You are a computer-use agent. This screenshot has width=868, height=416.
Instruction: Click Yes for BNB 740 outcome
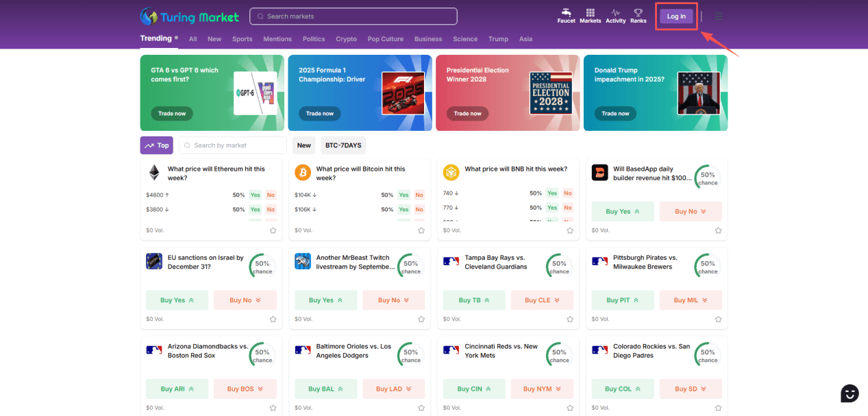pos(552,193)
